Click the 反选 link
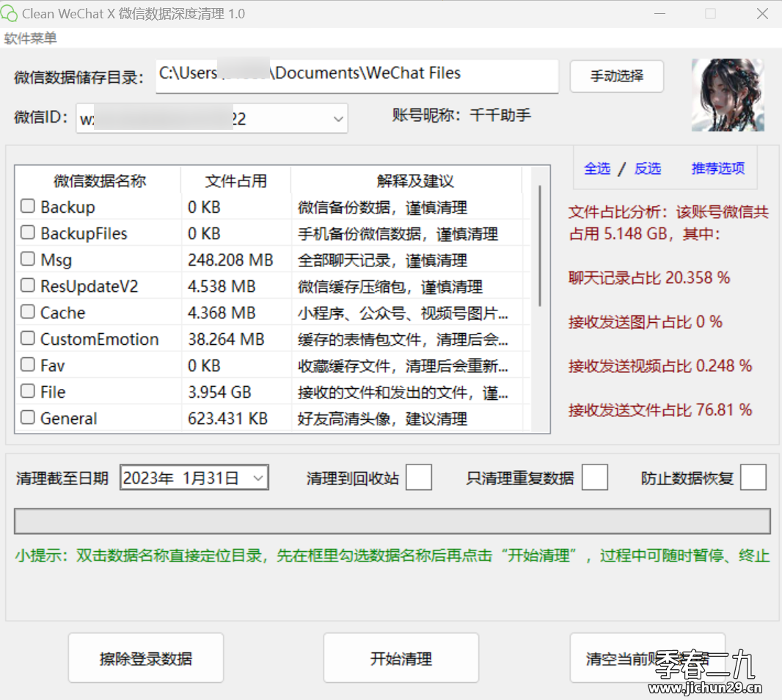This screenshot has height=700, width=782. point(647,169)
